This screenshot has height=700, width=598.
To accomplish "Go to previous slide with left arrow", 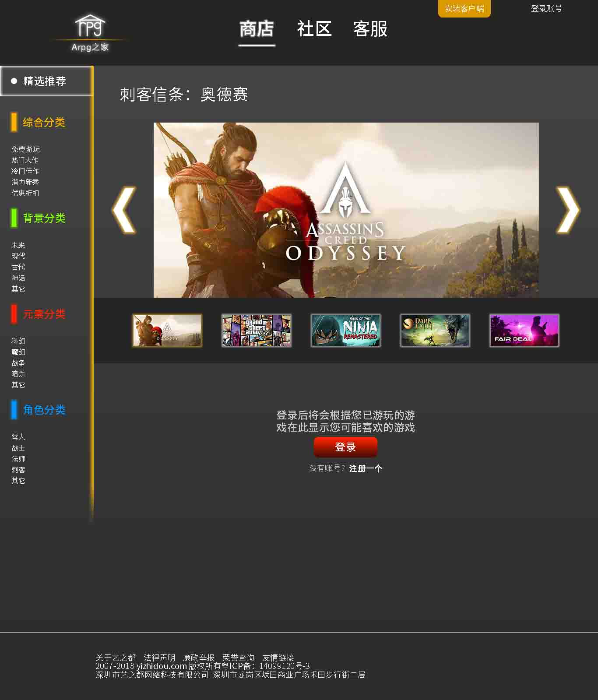I will tap(124, 210).
